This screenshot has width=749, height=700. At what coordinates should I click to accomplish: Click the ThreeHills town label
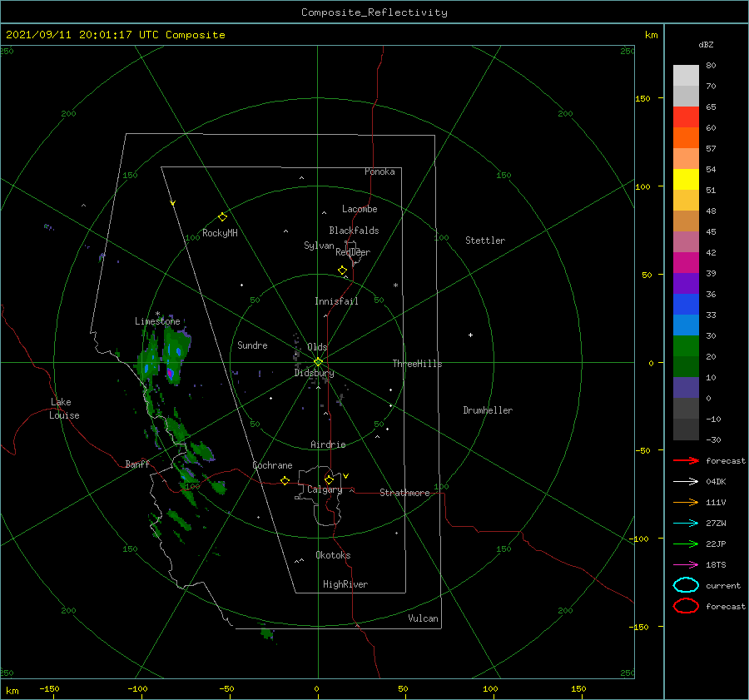417,364
